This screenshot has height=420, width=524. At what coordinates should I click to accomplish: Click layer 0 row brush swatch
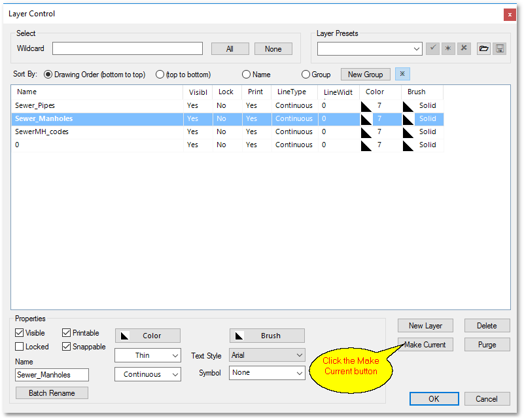click(x=408, y=145)
